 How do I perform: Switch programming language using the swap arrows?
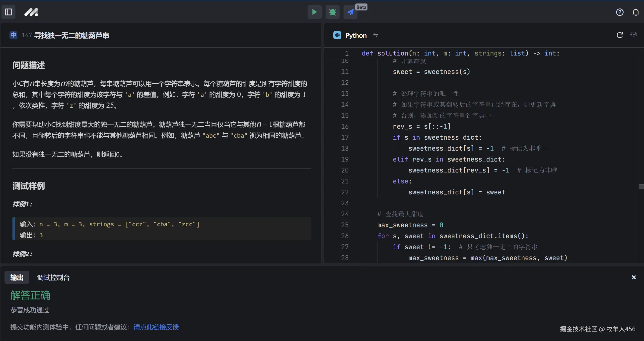(x=376, y=35)
